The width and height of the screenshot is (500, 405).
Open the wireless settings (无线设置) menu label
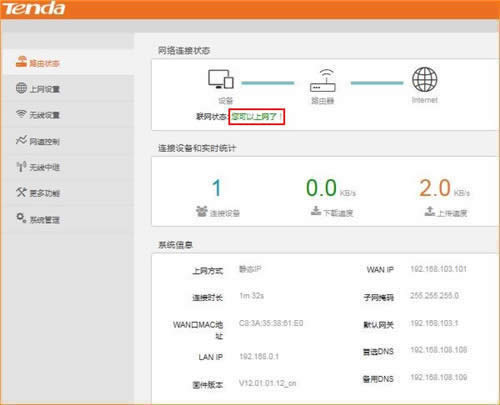45,115
